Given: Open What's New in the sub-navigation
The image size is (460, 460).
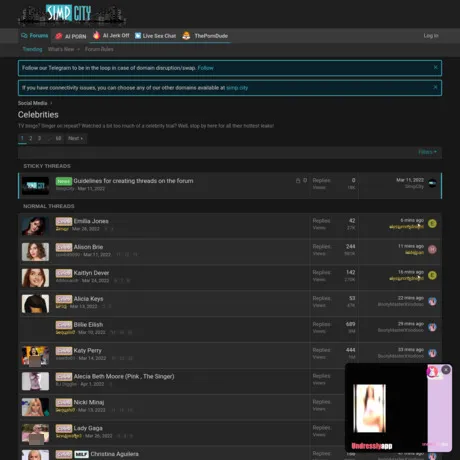Looking at the screenshot, I should coord(61,49).
